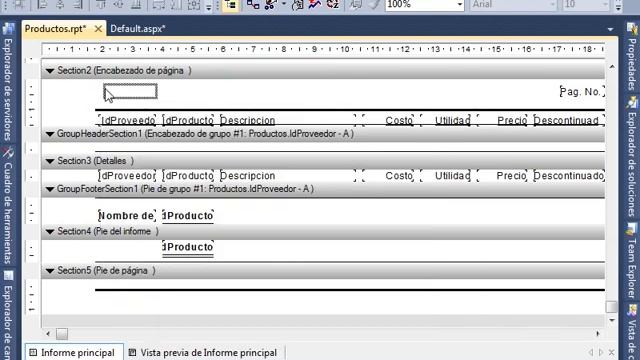The image size is (640, 360).
Task: Click the insert chart toolbar icon
Action: tap(315, 5)
